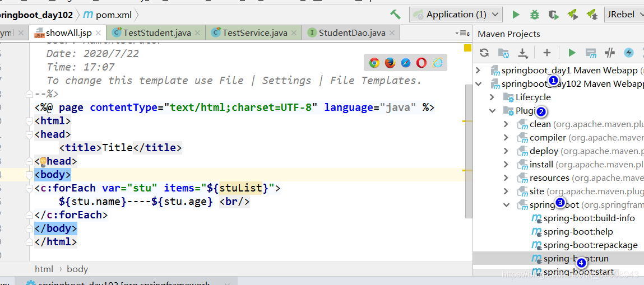Select spring-boot:build-info goal
644x285 pixels.
click(589, 218)
